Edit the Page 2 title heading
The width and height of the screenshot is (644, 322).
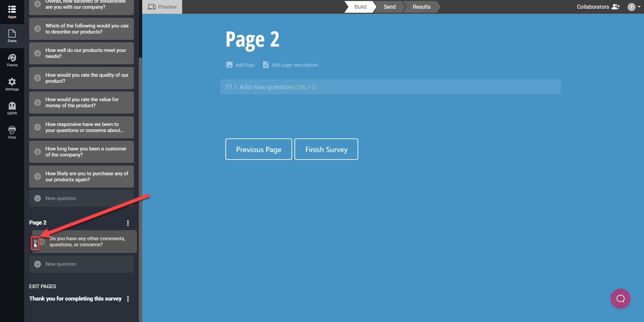(x=253, y=40)
